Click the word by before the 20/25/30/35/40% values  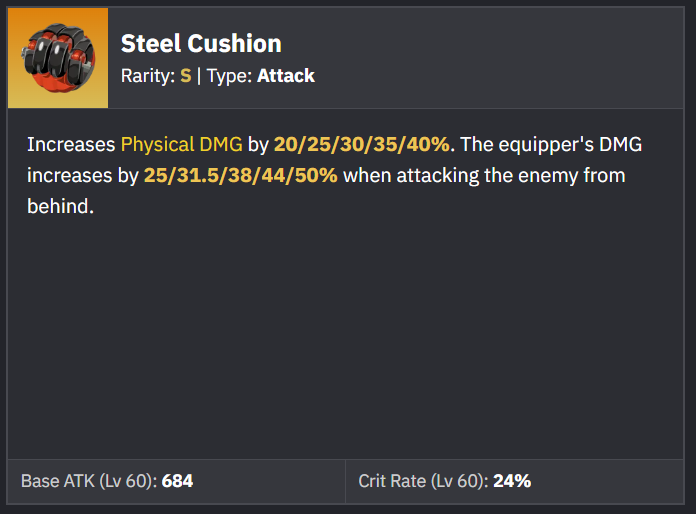(x=258, y=145)
